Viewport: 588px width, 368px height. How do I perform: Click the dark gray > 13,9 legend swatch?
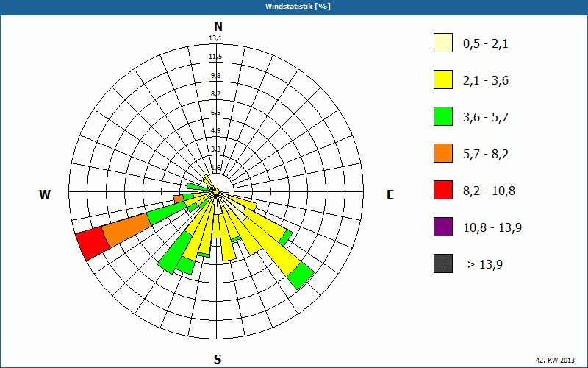pyautogui.click(x=443, y=263)
